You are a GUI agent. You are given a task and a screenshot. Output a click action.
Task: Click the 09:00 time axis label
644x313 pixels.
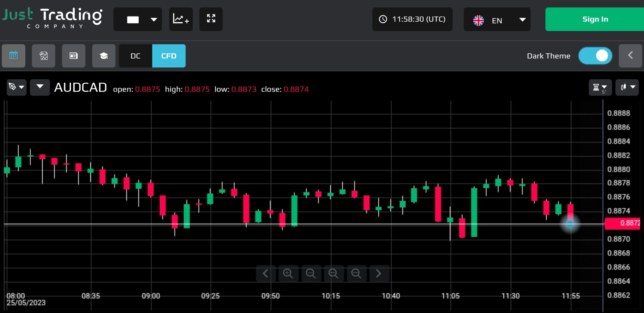click(151, 296)
